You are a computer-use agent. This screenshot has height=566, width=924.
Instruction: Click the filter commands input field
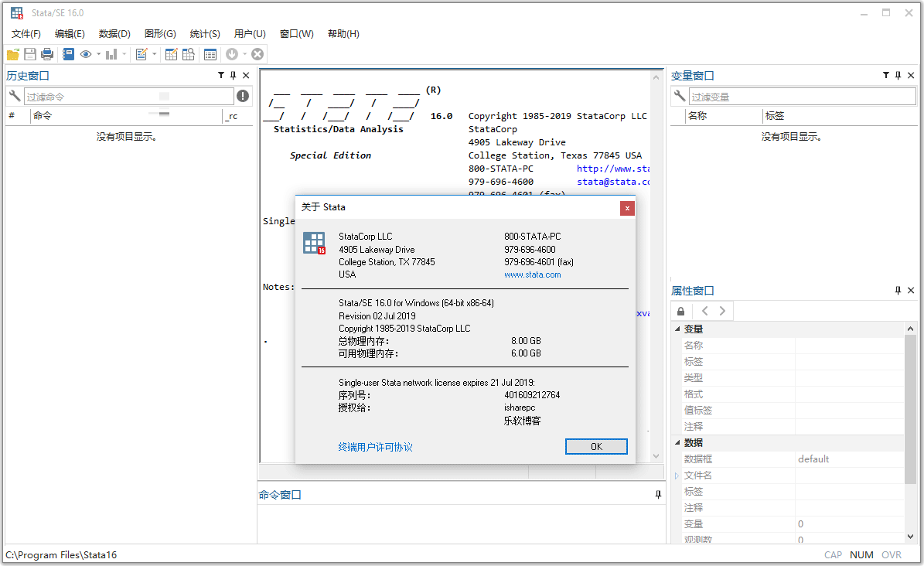128,96
